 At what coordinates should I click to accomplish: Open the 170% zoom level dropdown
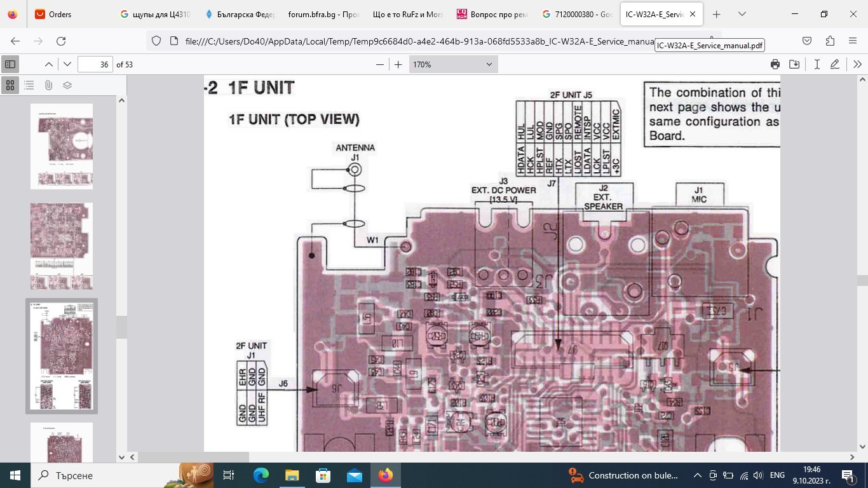click(x=453, y=64)
